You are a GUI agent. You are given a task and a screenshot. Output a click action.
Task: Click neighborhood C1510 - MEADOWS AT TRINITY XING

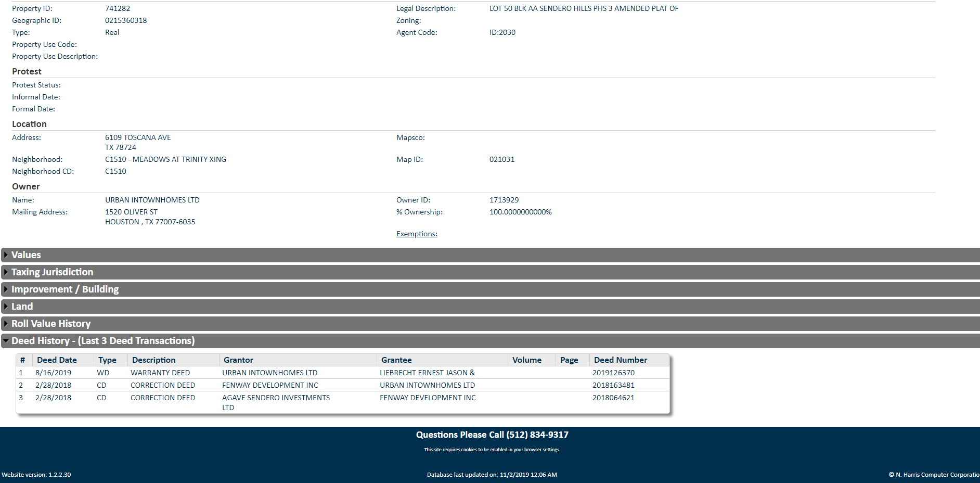click(165, 159)
